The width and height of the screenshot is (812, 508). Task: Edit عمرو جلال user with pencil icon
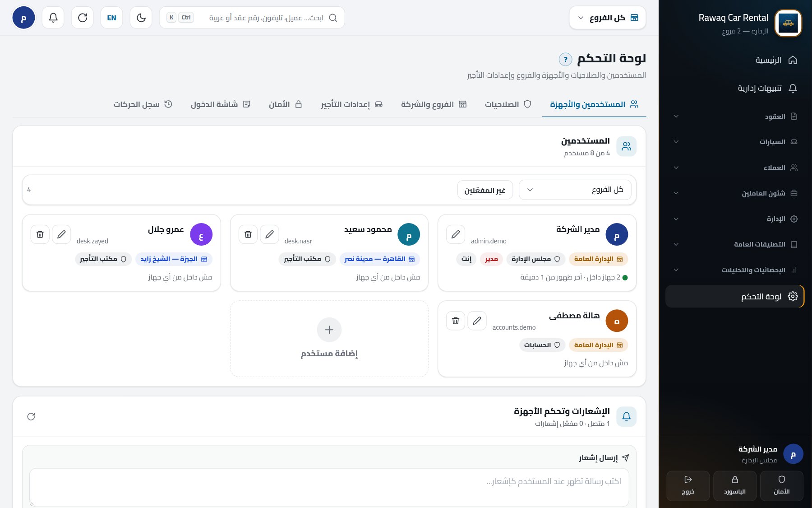pos(61,234)
